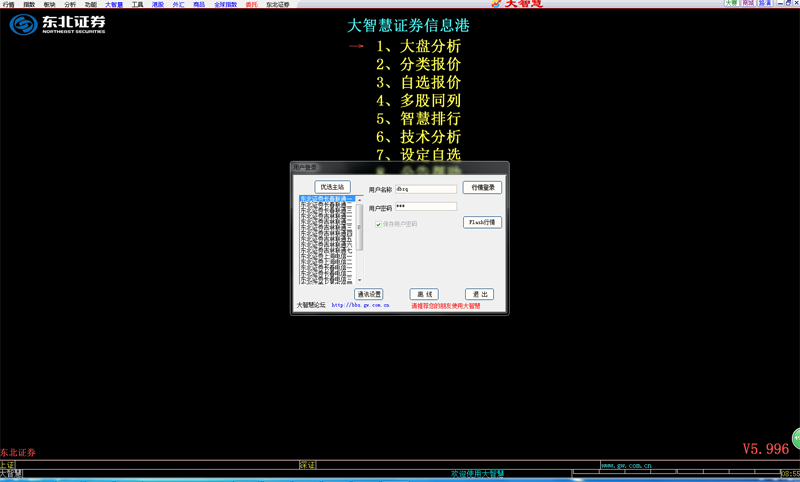Focus the 用户名称 username field
This screenshot has height=482, width=800.
pyautogui.click(x=426, y=189)
